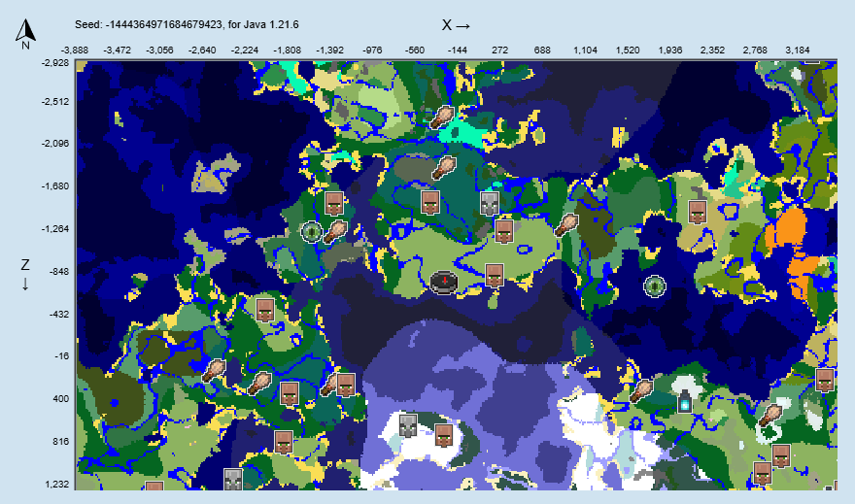Select the village just below the northern pillager outpost
This screenshot has width=855, height=504.
click(503, 230)
